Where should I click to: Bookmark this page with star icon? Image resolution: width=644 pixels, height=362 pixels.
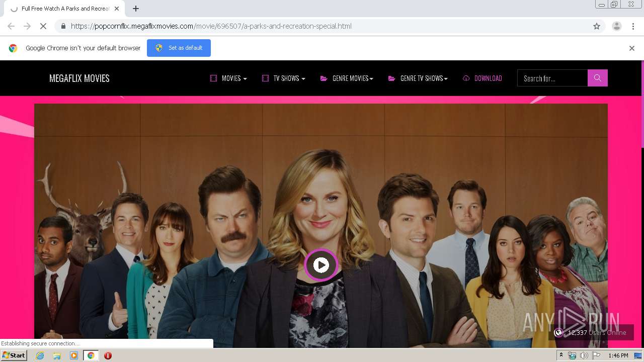point(597,26)
